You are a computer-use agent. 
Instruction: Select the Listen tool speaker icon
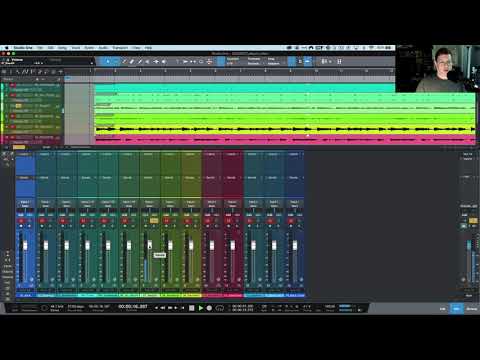coord(164,61)
